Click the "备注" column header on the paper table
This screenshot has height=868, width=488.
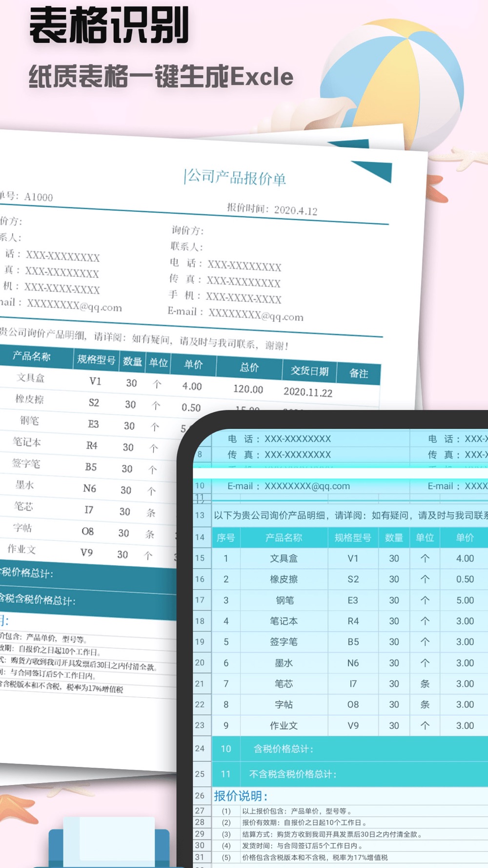point(359,373)
